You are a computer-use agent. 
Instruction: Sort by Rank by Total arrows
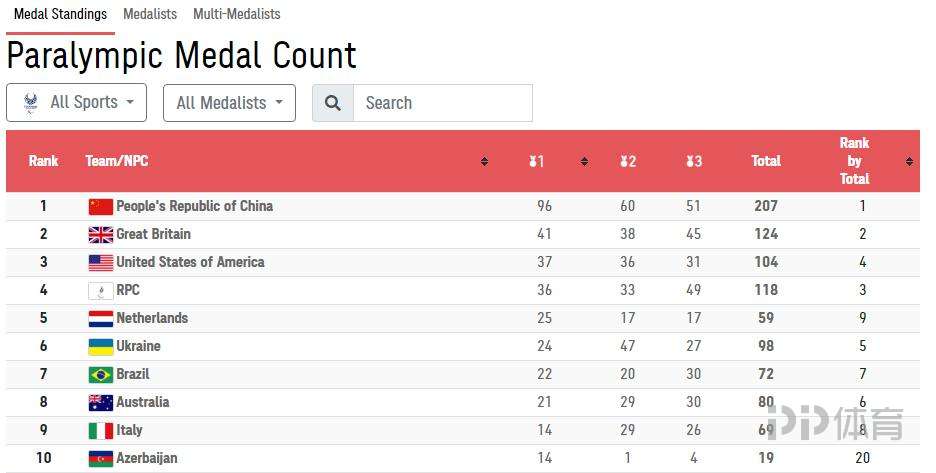point(909,161)
